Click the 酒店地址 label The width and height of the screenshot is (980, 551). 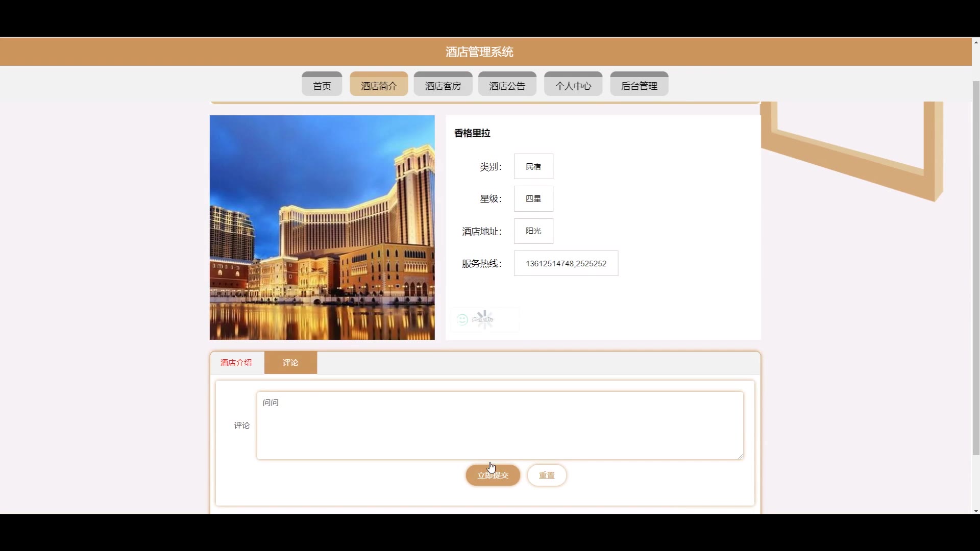click(482, 231)
